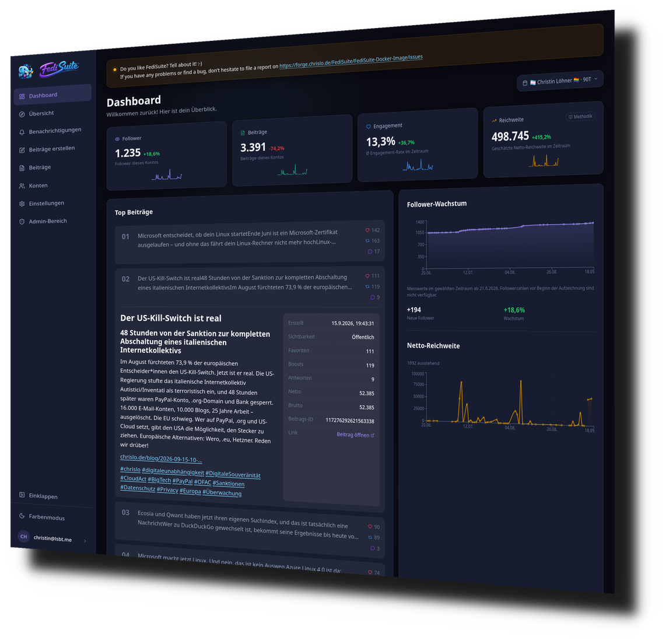Click the reach value 498.745
Viewport: 666px width, 644px height.
[x=510, y=136]
